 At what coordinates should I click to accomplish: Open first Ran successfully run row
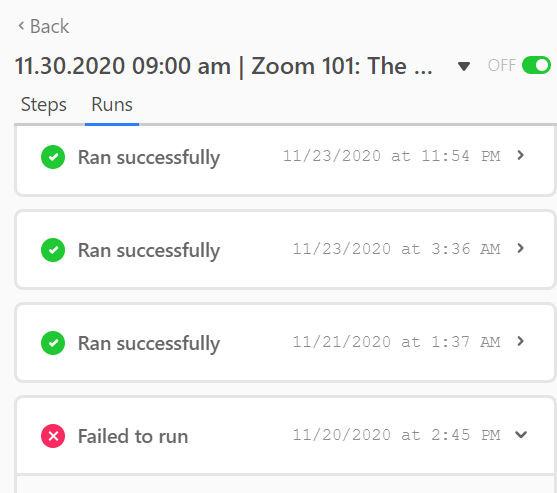[285, 160]
